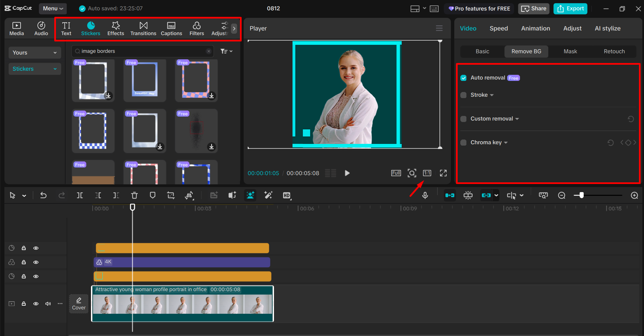Expand the Yours dropdown in the Stickers panel

34,53
